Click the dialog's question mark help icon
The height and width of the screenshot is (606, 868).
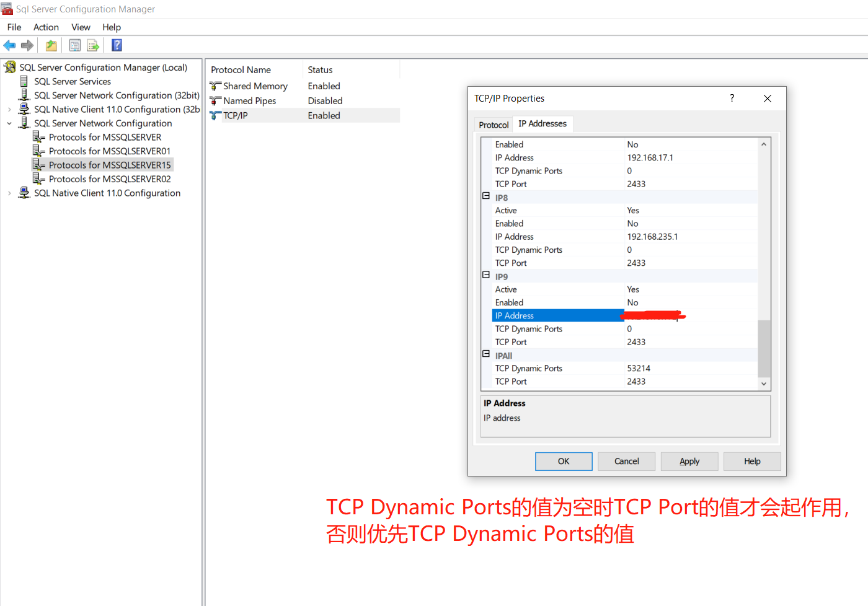click(x=732, y=98)
